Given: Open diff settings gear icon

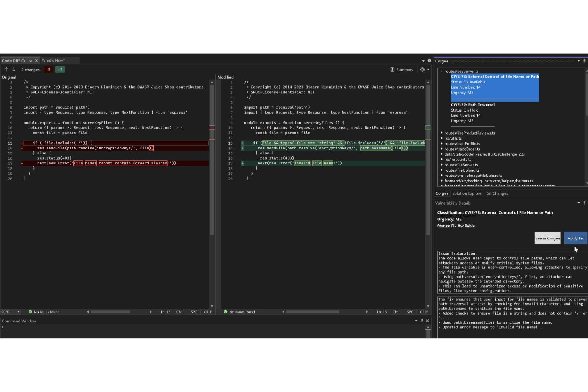Looking at the screenshot, I should 423,70.
